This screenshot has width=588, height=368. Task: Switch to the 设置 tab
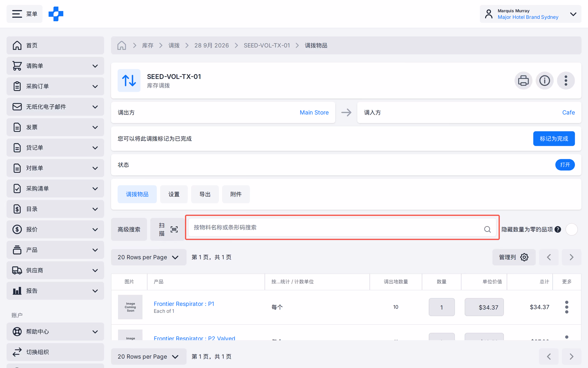[x=174, y=194]
